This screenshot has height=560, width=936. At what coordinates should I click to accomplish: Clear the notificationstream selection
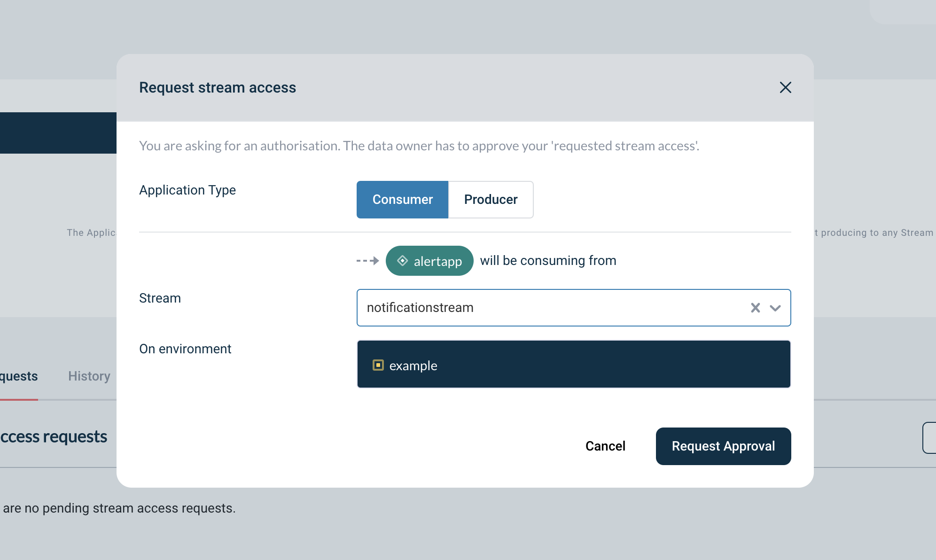coord(755,308)
